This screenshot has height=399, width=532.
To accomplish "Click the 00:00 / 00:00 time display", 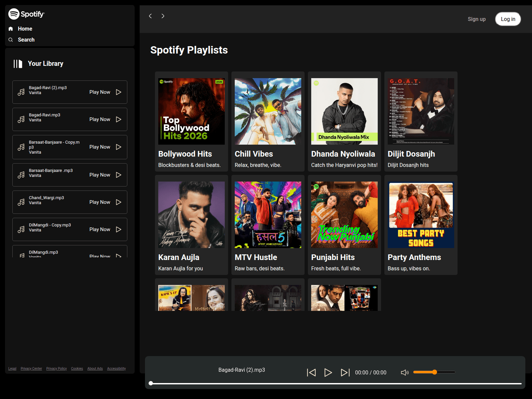I will tap(371, 372).
